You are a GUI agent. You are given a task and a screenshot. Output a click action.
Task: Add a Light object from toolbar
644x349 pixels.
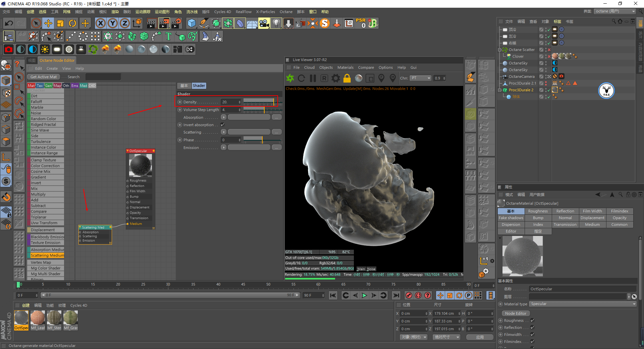coord(276,23)
